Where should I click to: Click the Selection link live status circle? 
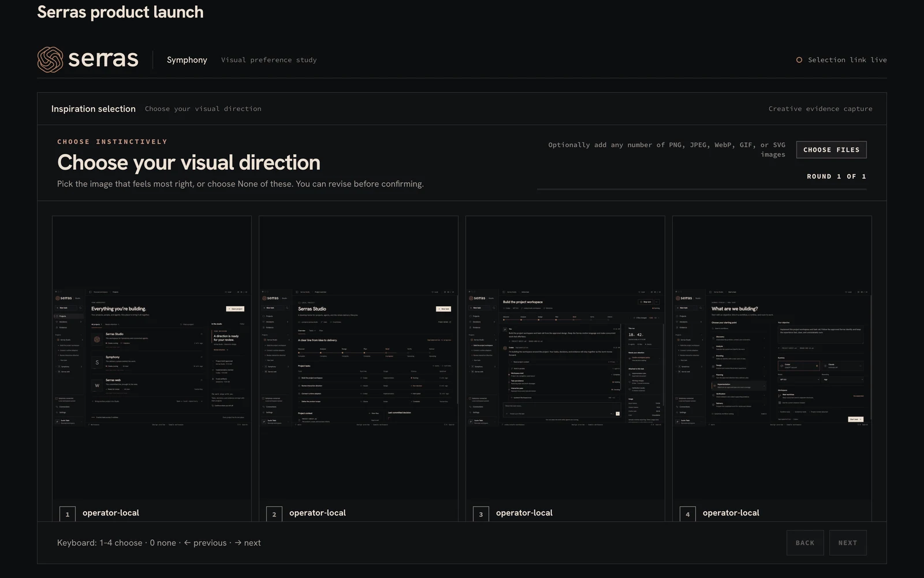point(799,60)
